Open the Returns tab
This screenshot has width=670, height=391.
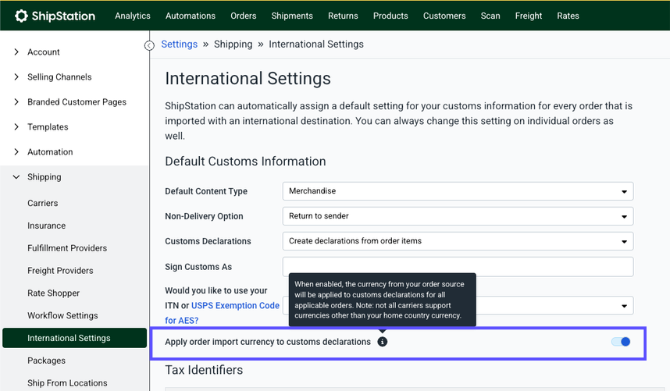tap(343, 16)
